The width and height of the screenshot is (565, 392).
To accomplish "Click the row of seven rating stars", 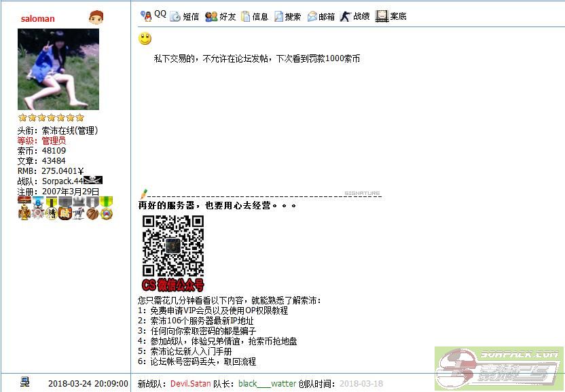I will click(x=51, y=118).
